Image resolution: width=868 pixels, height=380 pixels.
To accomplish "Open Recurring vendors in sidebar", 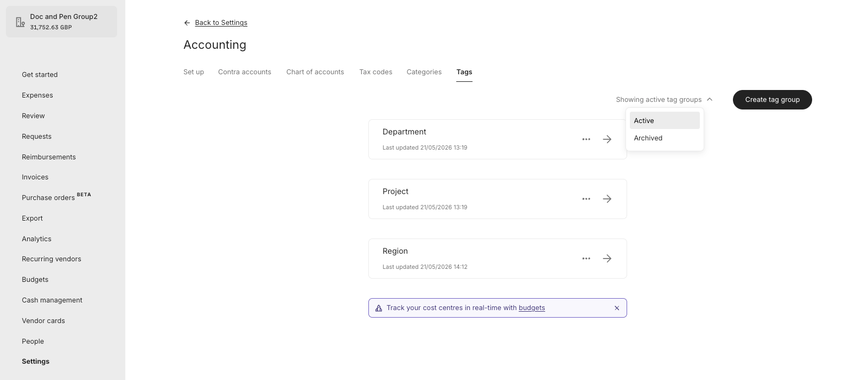I will click(52, 259).
